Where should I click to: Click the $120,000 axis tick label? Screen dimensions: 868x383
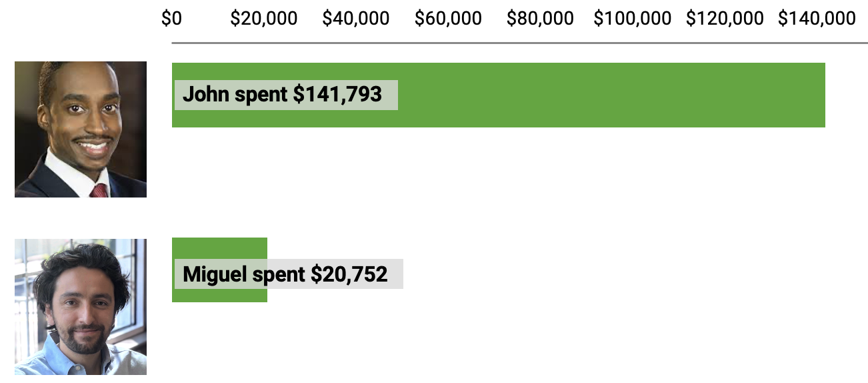coord(725,19)
